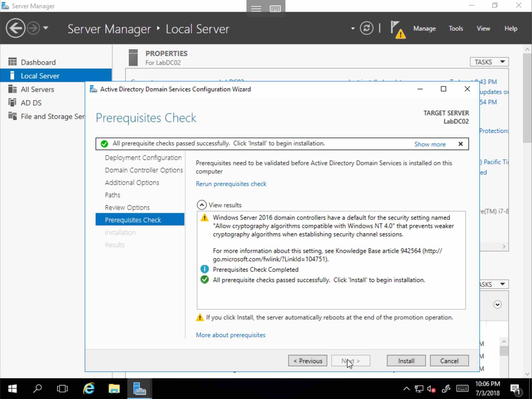Screen dimensions: 532x399
Task: Open the navigation history dropdown arrow
Action: pos(46,28)
